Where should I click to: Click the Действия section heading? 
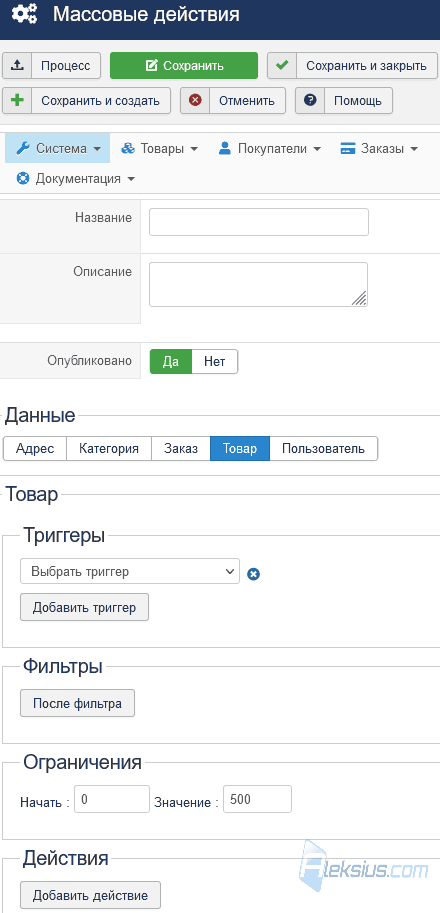66,858
